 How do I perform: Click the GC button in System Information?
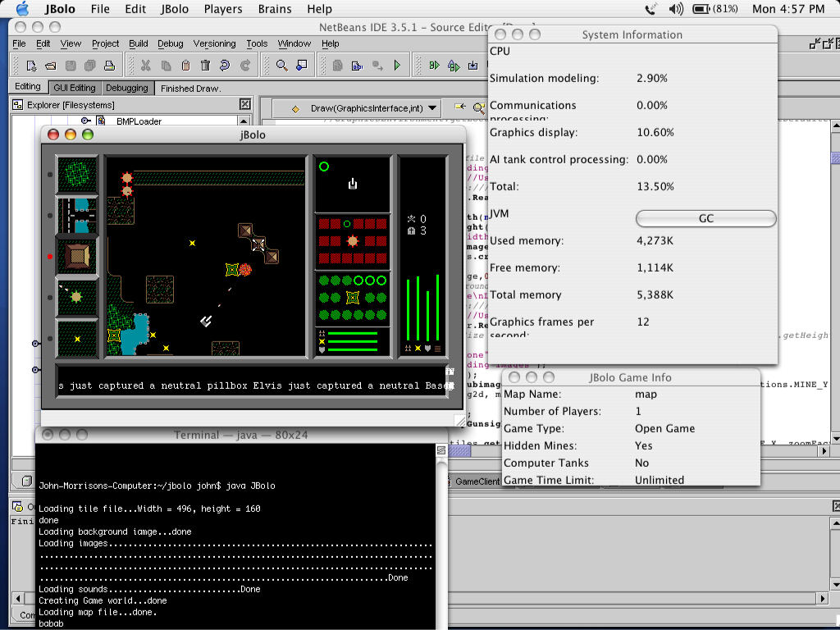click(x=705, y=218)
